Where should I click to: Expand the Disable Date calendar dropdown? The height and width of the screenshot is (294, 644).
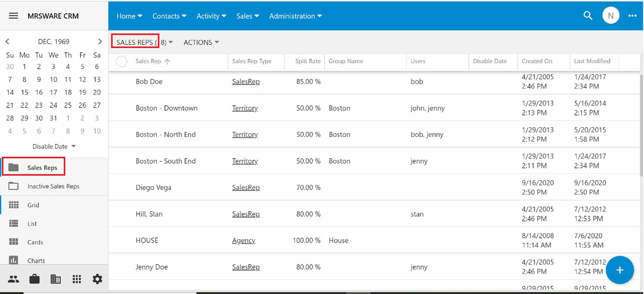pyautogui.click(x=54, y=146)
